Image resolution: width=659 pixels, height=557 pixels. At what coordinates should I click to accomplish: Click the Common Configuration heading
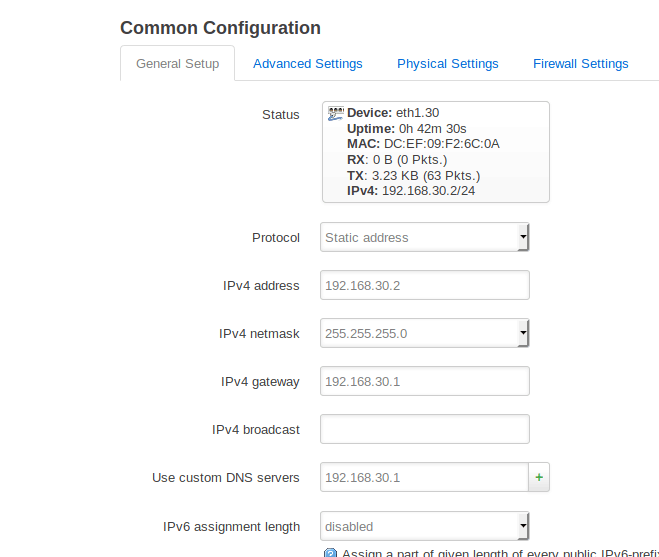220,28
